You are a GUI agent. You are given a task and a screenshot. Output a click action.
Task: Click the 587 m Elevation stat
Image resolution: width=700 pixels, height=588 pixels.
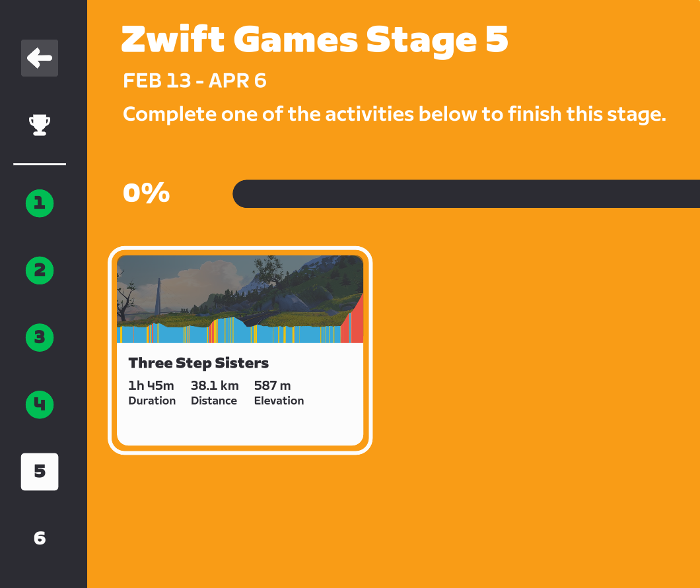pyautogui.click(x=279, y=392)
